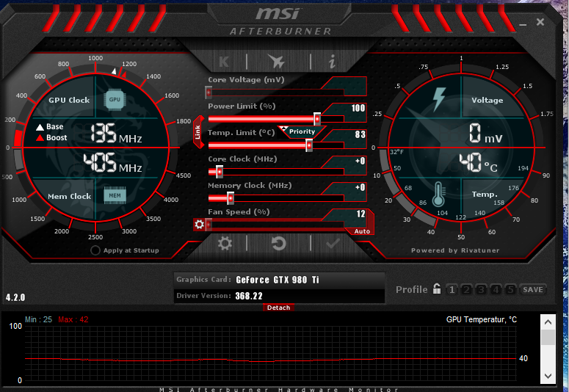The width and height of the screenshot is (569, 392).
Task: Minimize the Afterburner window
Action: click(523, 24)
